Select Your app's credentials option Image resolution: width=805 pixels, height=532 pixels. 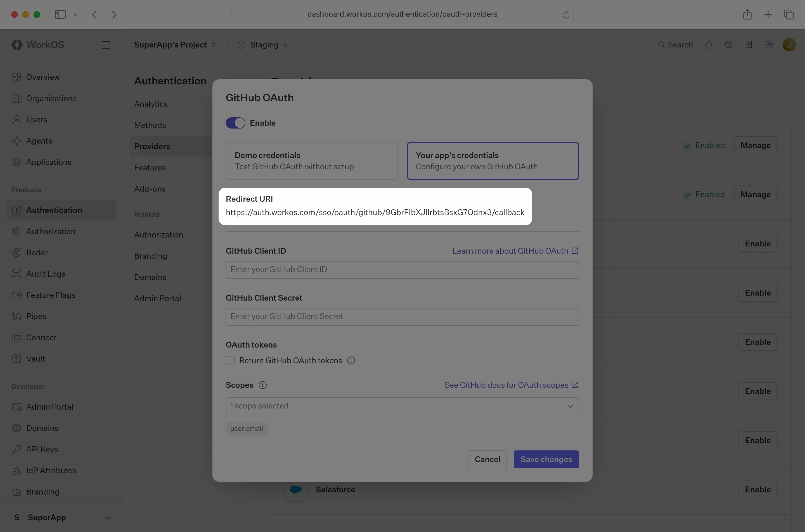[493, 161]
